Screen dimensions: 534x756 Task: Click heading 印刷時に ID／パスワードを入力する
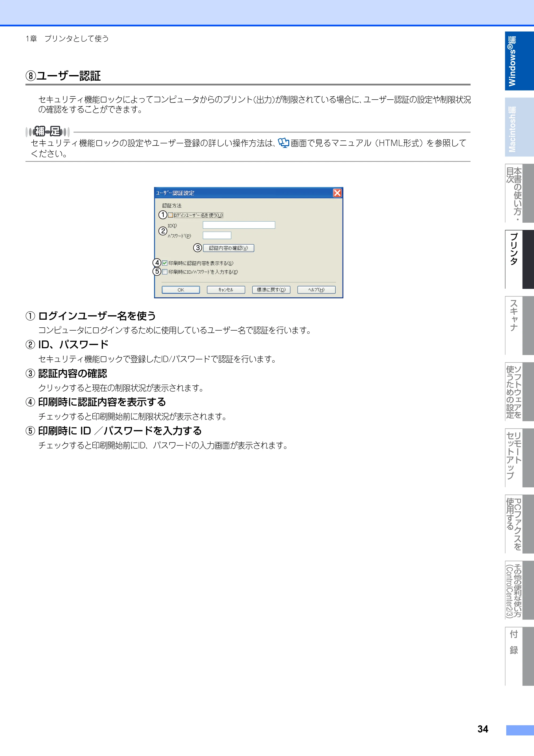click(x=120, y=431)
